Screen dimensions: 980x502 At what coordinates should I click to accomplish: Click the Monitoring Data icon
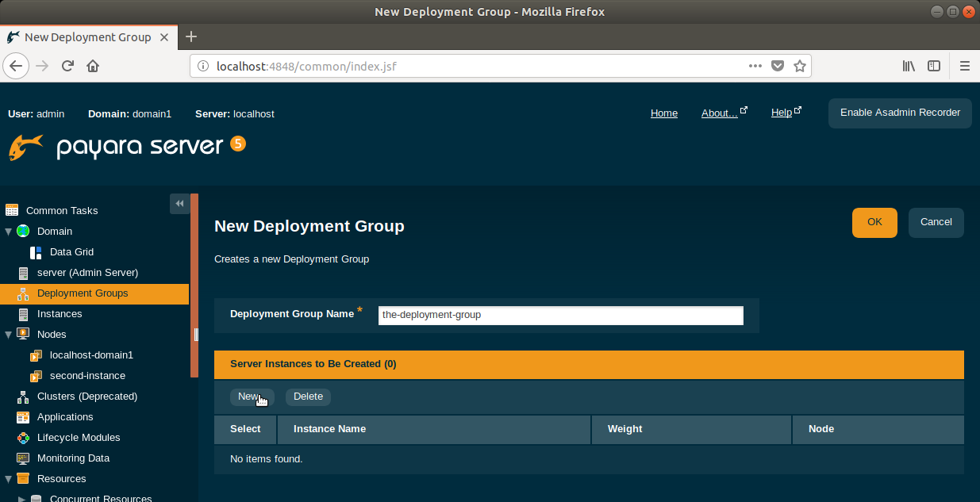click(22, 458)
